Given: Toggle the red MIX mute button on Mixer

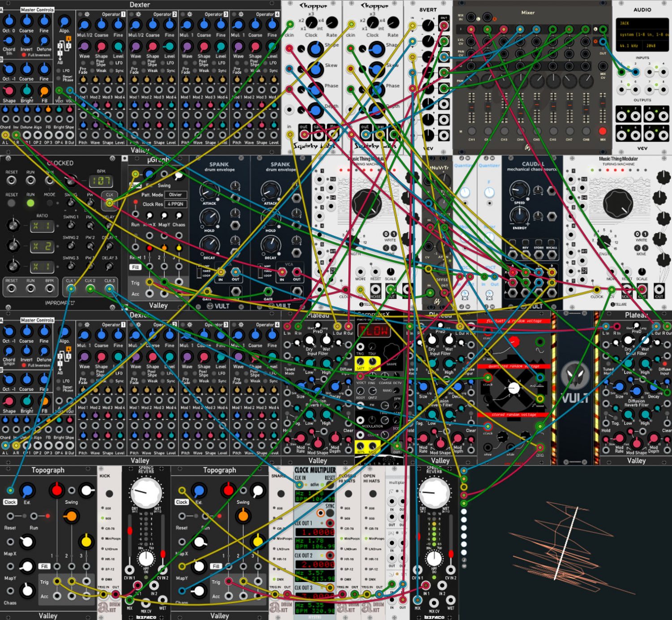Looking at the screenshot, I should pos(603,131).
